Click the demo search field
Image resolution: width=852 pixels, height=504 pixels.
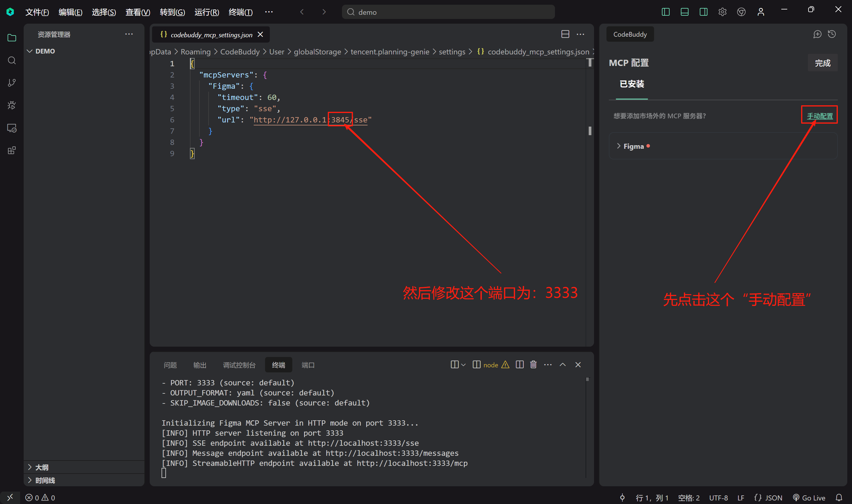pyautogui.click(x=448, y=12)
